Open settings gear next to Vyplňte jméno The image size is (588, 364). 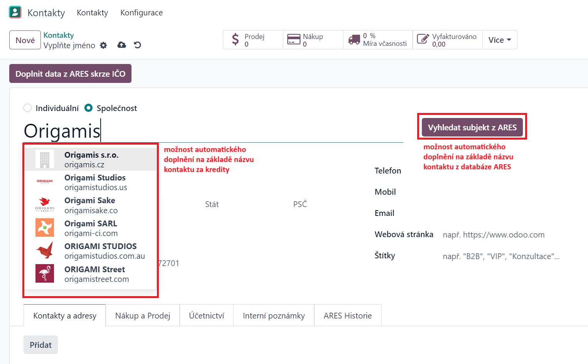pos(103,45)
